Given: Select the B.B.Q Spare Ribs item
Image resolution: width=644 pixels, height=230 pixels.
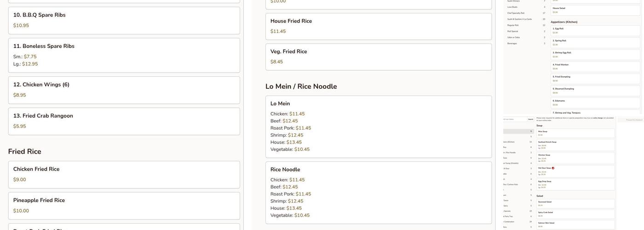Looking at the screenshot, I should (124, 20).
